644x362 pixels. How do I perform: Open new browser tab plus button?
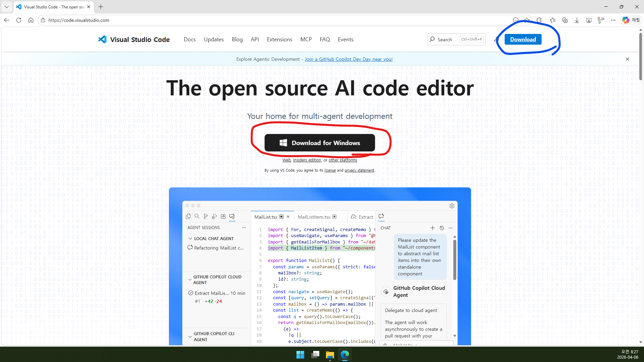point(101,7)
